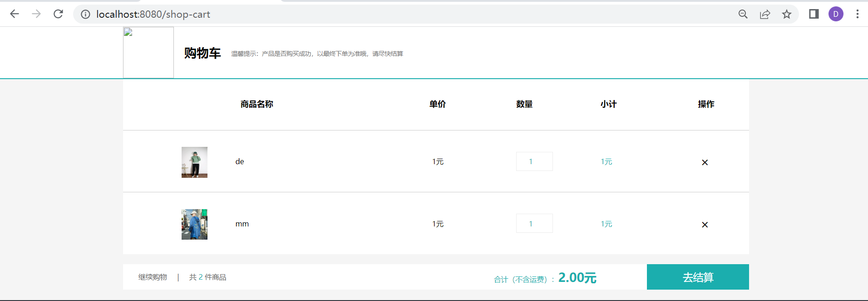Image resolution: width=868 pixels, height=301 pixels.
Task: Click the 1元 subtotal in de row
Action: pyautogui.click(x=607, y=161)
